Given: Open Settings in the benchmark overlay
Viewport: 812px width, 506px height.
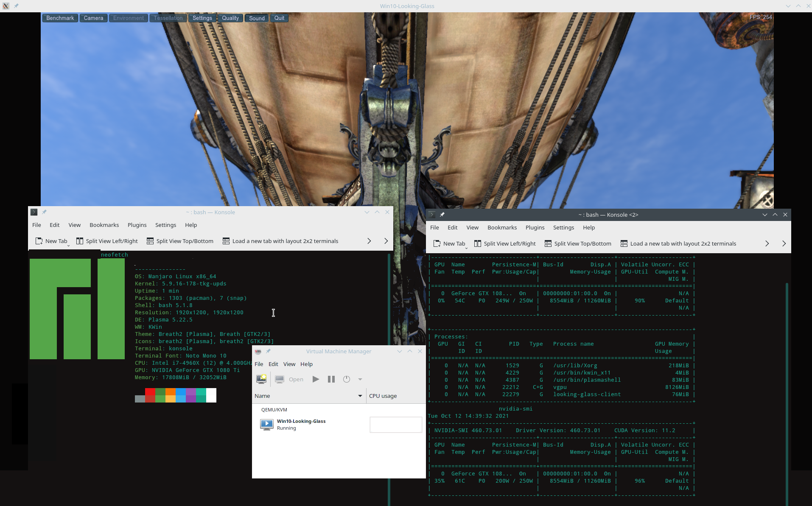Looking at the screenshot, I should click(x=202, y=18).
